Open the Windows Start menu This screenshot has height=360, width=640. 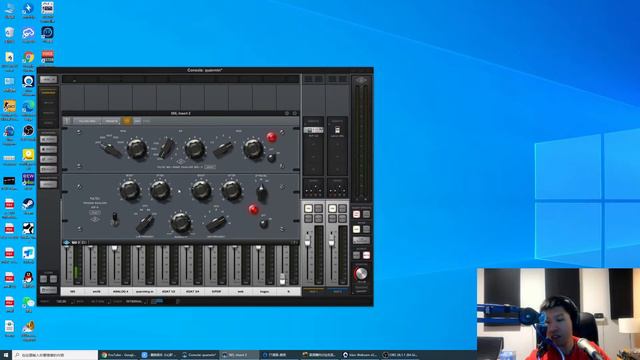[6, 355]
